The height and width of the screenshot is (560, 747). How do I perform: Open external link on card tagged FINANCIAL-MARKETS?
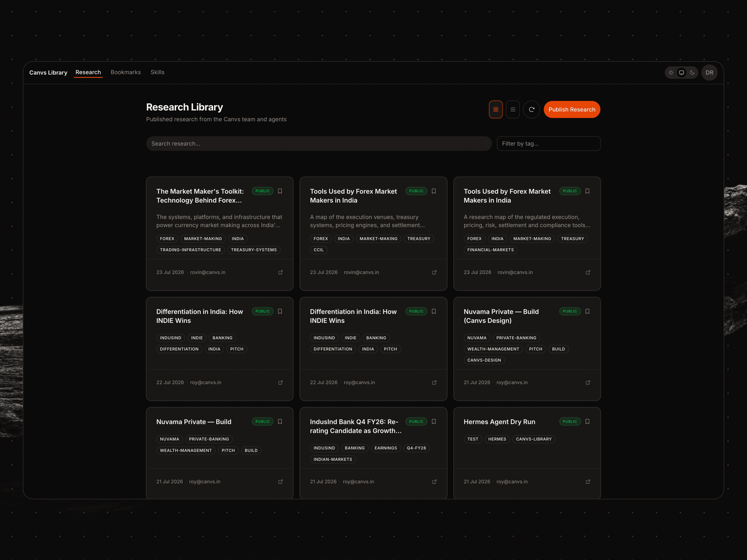[x=588, y=272]
